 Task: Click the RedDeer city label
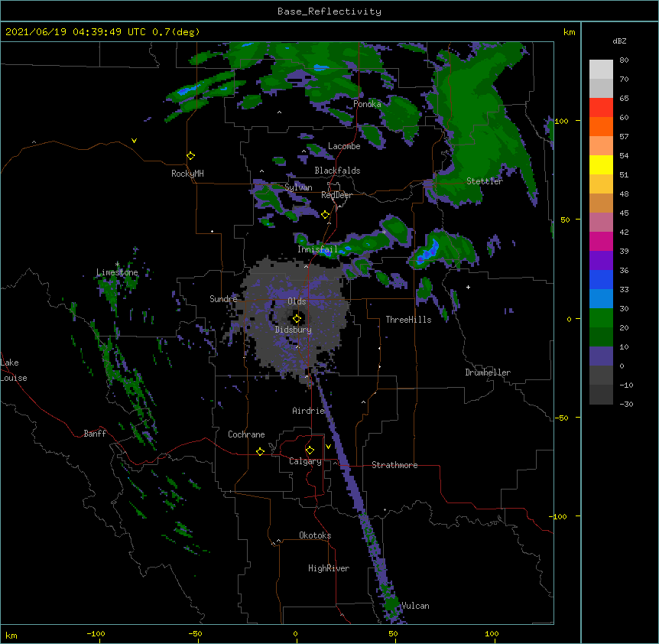[x=336, y=195]
